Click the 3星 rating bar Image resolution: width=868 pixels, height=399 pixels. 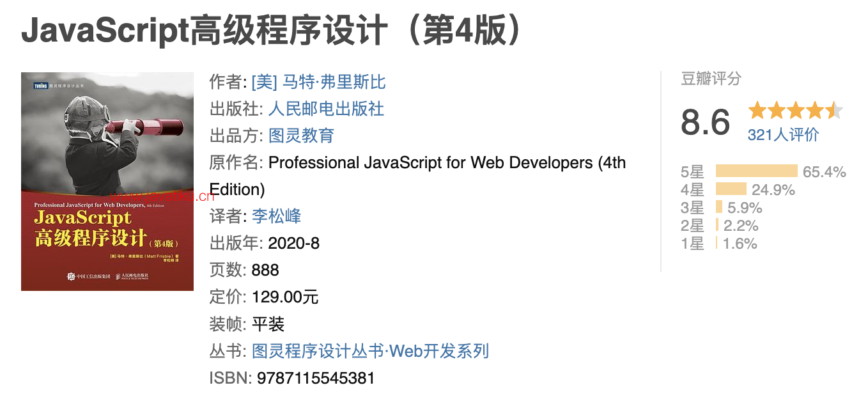point(719,207)
